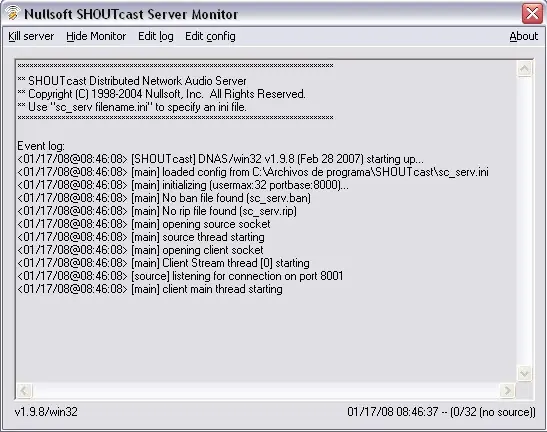Viewport: 547px width, 432px height.
Task: Select the Hide Monitor menu item
Action: click(96, 36)
